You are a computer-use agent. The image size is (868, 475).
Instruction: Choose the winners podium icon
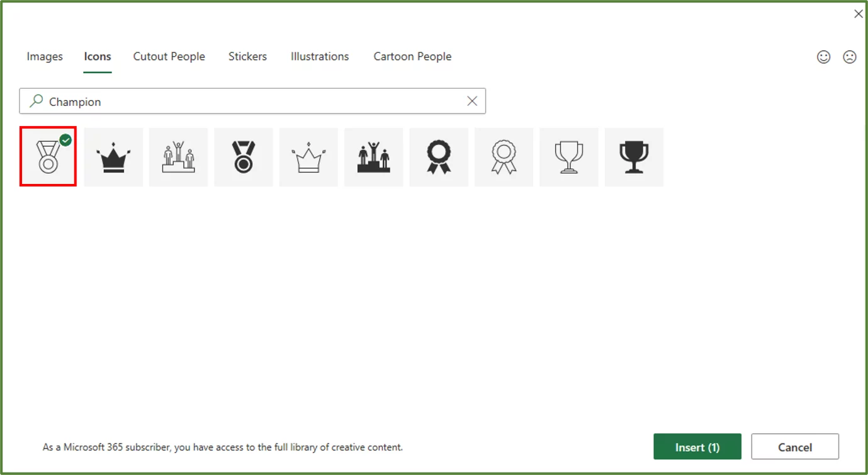[178, 157]
